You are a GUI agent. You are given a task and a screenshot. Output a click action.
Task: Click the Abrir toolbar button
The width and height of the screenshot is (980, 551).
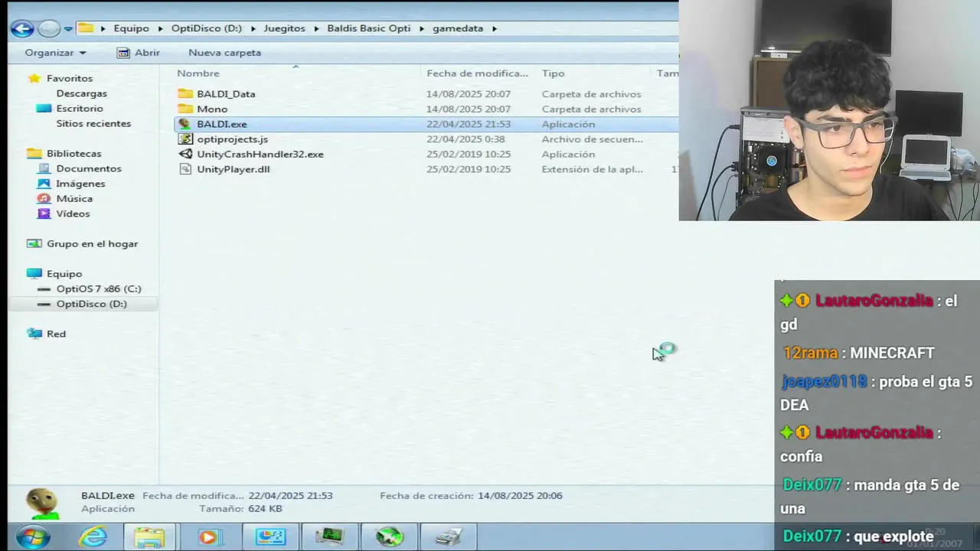tap(139, 53)
